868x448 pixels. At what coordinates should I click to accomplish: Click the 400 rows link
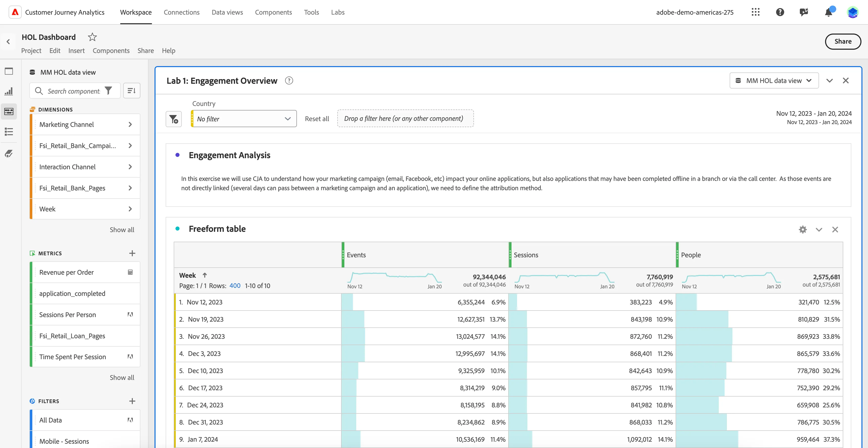click(235, 286)
